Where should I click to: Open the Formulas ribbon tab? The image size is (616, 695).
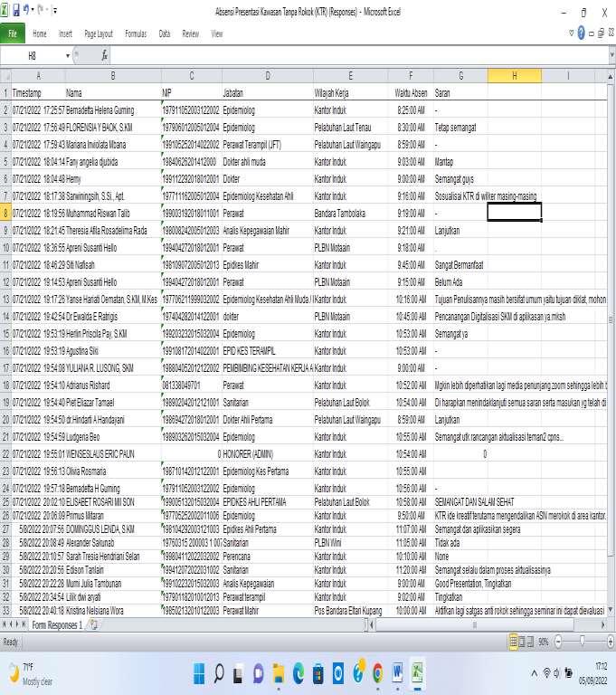(136, 33)
